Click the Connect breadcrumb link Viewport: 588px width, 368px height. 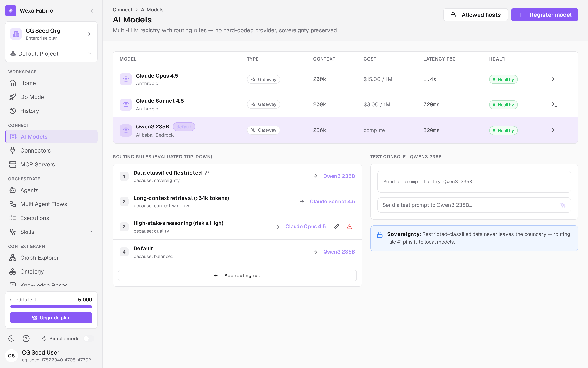[123, 10]
